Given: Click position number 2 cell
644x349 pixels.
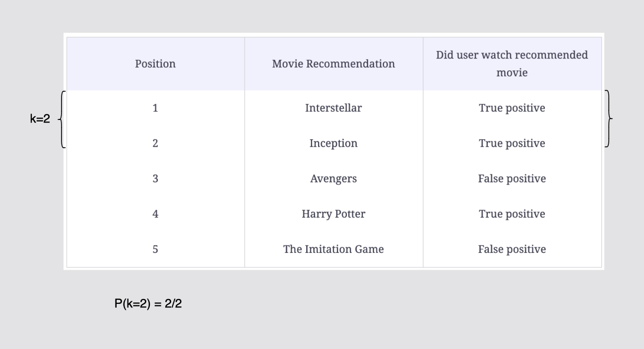Looking at the screenshot, I should tap(155, 143).
